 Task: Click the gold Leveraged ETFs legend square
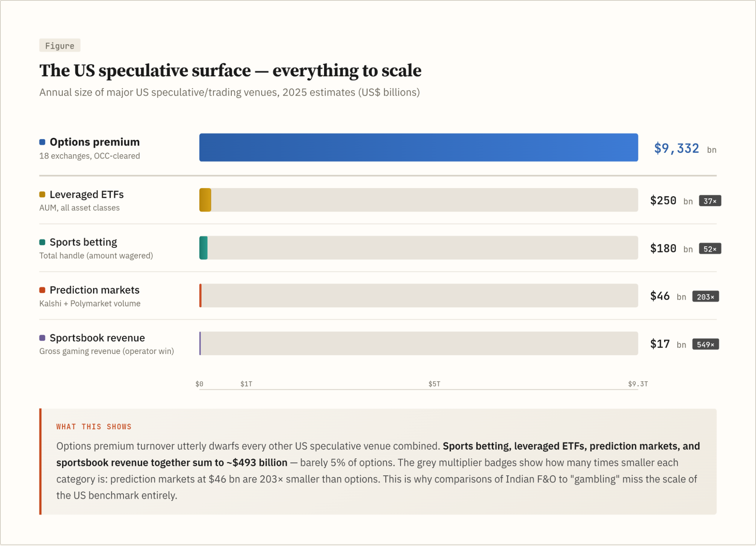point(42,194)
